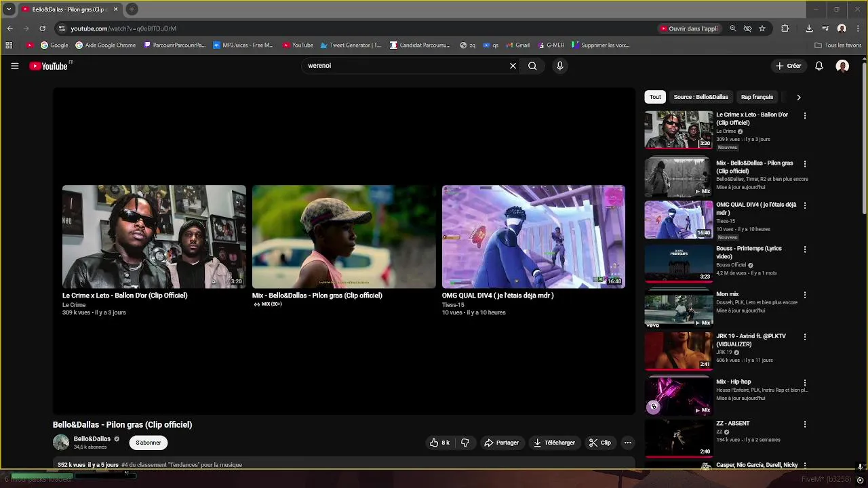Select the Source : Bello&Dallas chip

pos(701,97)
